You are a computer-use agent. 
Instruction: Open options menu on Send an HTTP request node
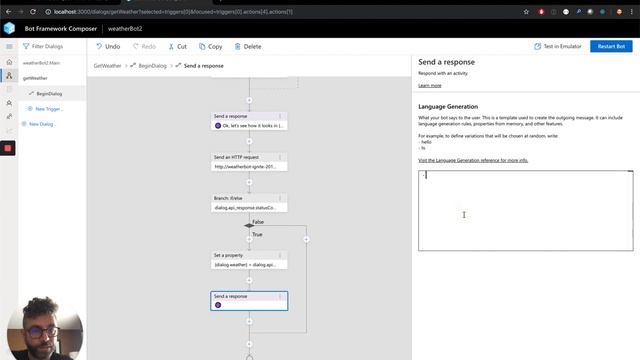coord(280,157)
